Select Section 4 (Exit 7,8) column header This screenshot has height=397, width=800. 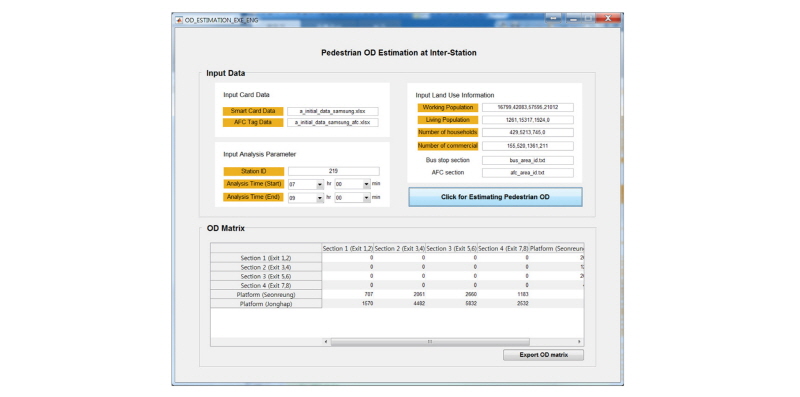[x=503, y=249]
